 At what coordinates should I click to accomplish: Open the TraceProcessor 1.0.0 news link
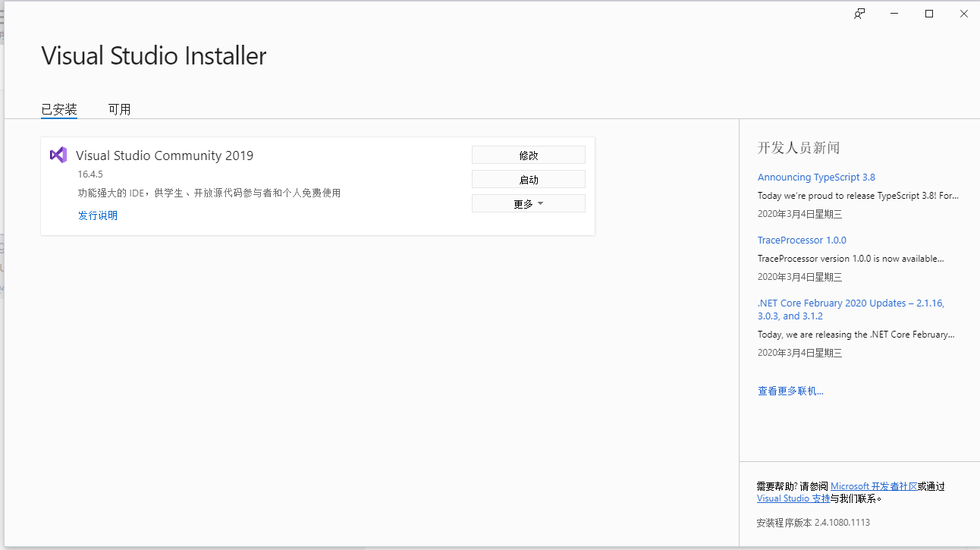pos(802,240)
